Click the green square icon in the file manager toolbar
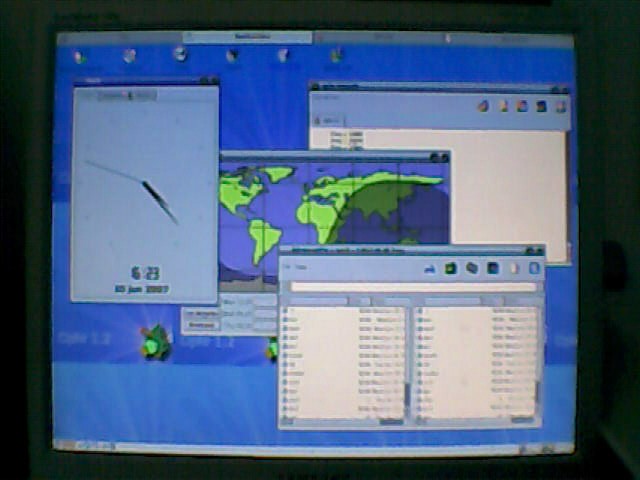This screenshot has width=640, height=480. click(451, 268)
